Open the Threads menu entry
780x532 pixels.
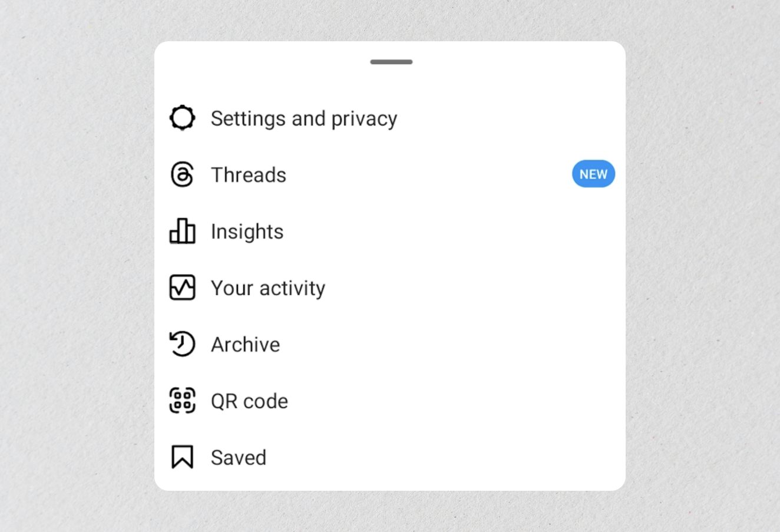click(x=390, y=175)
